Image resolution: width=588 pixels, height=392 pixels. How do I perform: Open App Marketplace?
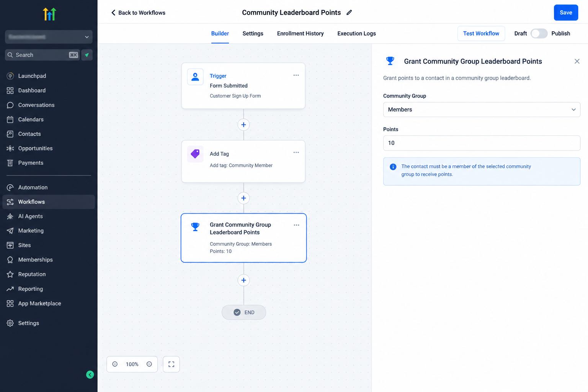[x=49, y=304]
